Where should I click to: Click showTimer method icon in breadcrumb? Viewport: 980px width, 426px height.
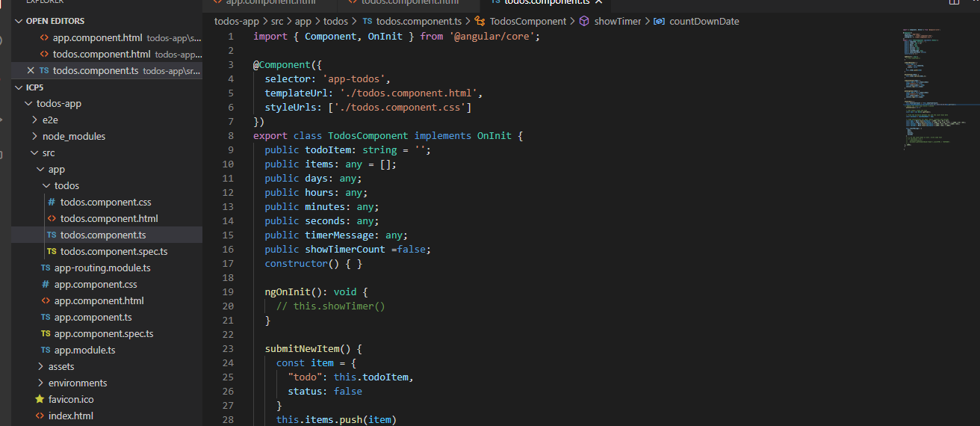coord(585,21)
